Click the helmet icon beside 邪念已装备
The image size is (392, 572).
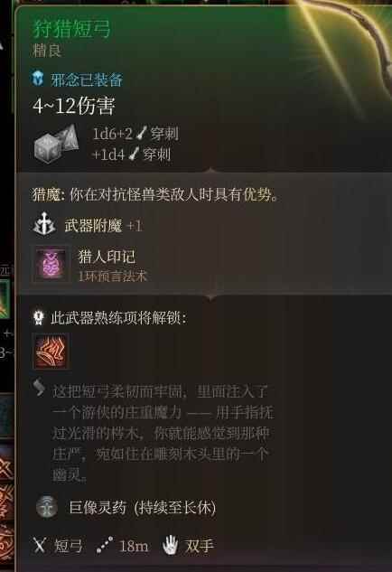tap(38, 78)
